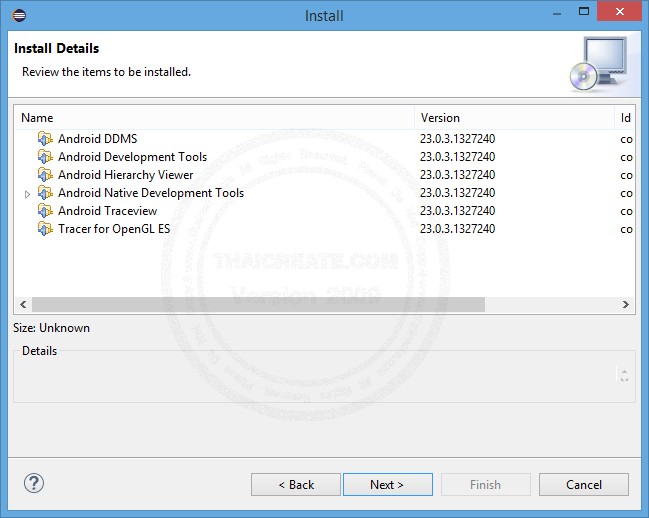Click the version number of Android Hierarchy Viewer
649x518 pixels.
coord(457,175)
